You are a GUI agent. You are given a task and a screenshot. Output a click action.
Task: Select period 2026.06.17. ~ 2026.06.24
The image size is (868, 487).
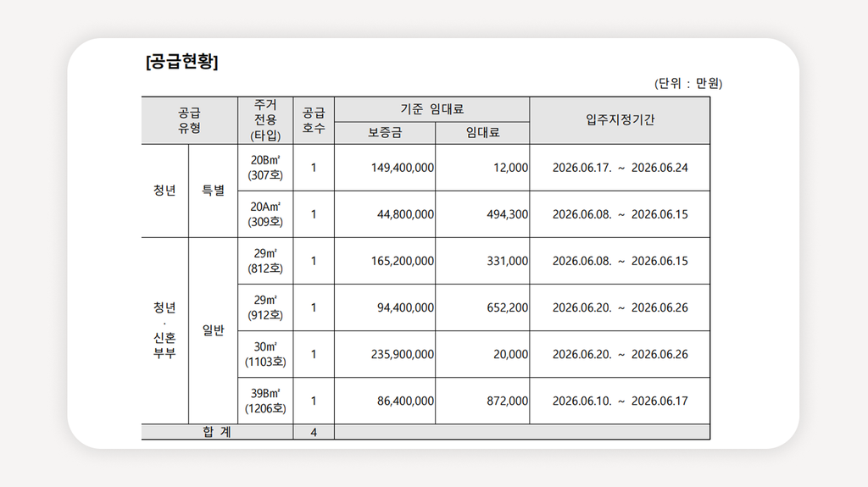point(620,168)
